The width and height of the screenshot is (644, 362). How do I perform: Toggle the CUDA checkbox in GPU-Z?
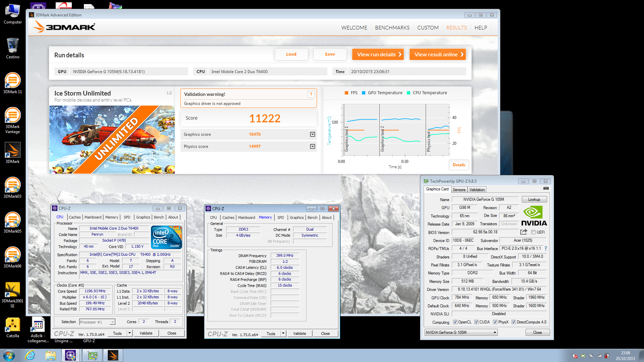(476, 322)
